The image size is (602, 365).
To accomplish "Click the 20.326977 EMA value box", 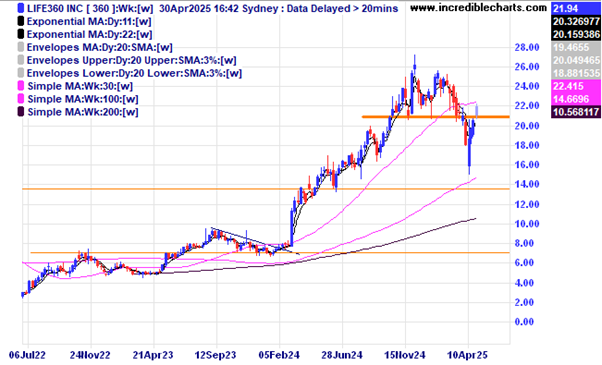I will [x=576, y=21].
